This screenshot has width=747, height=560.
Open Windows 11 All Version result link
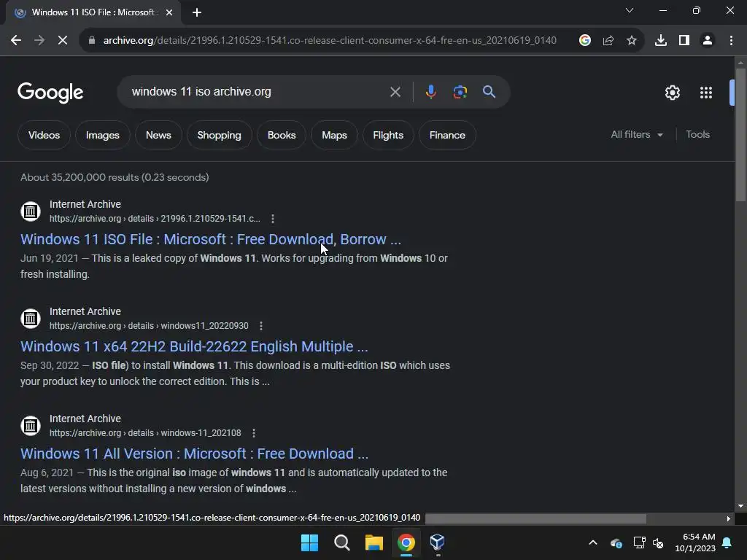194,454
